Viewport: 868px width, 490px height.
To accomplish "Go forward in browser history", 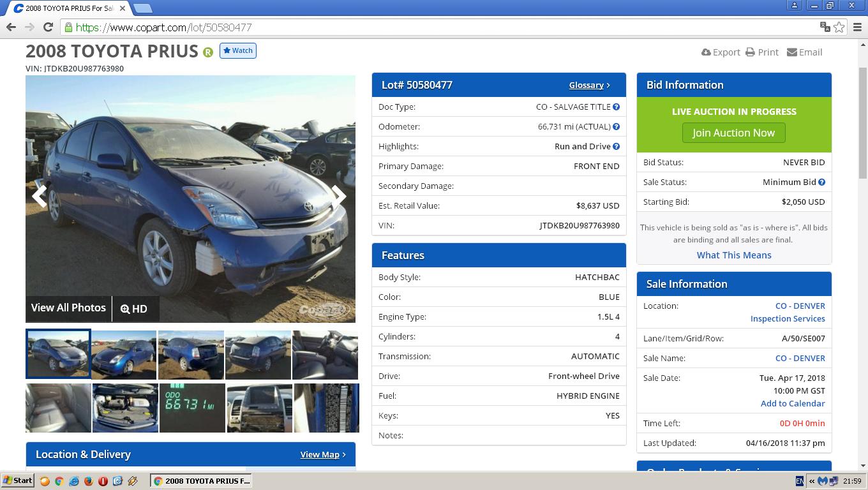I will (29, 27).
